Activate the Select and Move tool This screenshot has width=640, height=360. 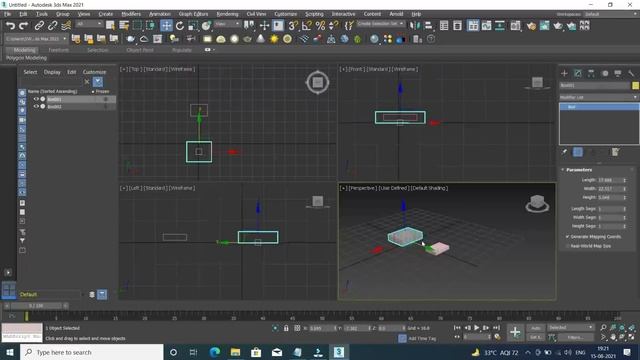(166, 26)
